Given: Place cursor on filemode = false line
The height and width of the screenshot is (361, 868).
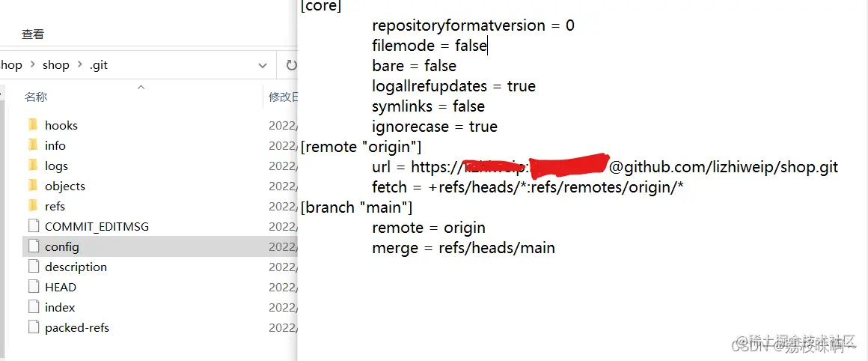Looking at the screenshot, I should [430, 46].
